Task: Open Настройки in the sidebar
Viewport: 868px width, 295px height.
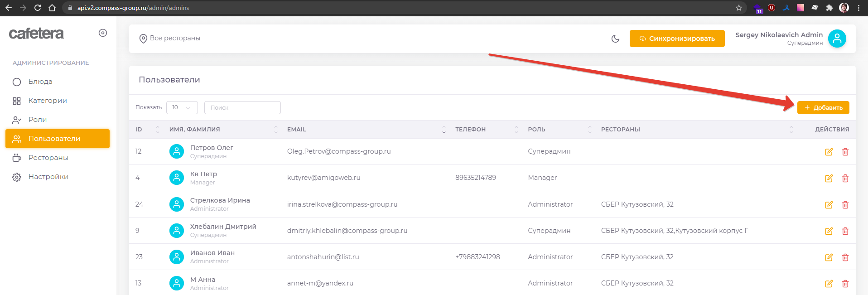Action: [x=48, y=177]
